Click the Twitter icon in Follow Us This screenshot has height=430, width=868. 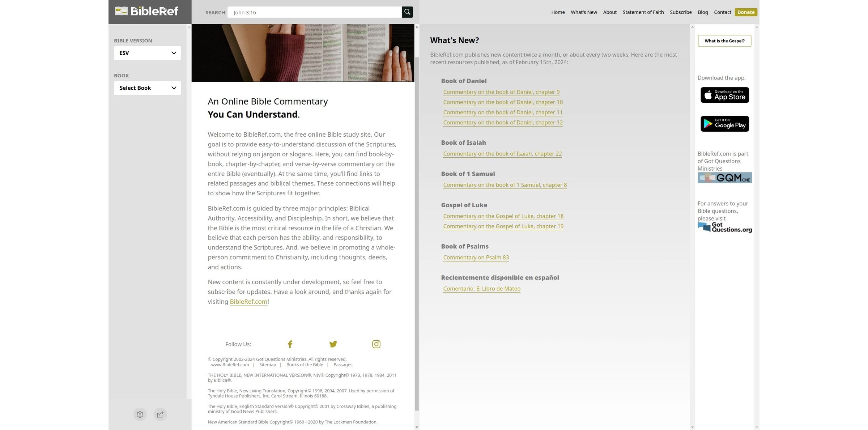[x=333, y=344]
